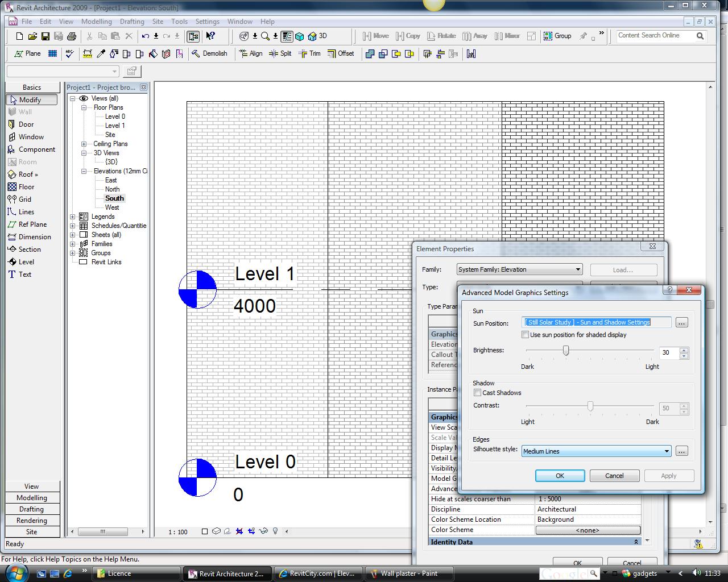This screenshot has width=728, height=582.
Task: Select the Split tool
Action: (280, 53)
